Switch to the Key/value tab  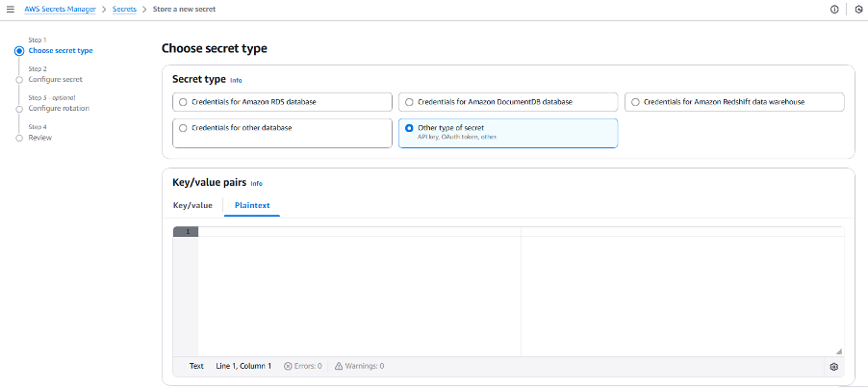click(x=192, y=205)
